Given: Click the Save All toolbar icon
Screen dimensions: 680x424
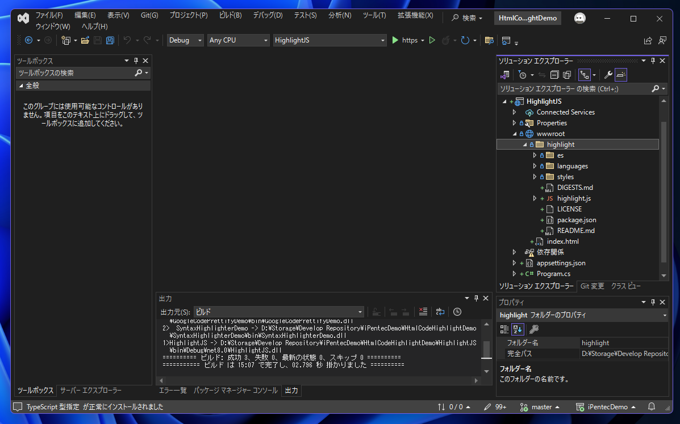Looking at the screenshot, I should (x=110, y=40).
